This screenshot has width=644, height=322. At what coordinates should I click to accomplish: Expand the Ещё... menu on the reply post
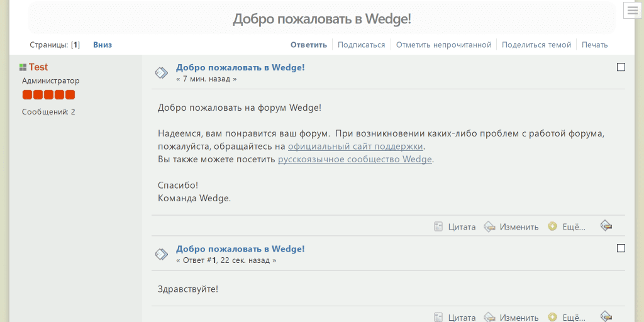click(x=567, y=318)
